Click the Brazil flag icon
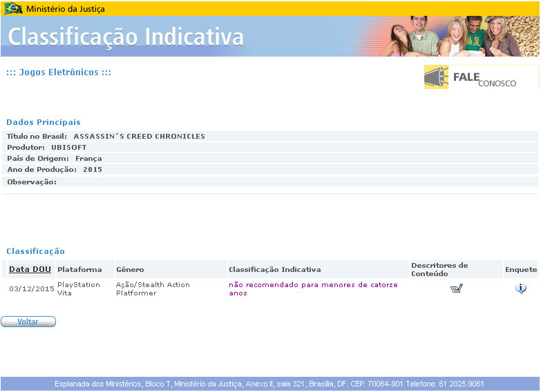The height and width of the screenshot is (392, 541). [13, 9]
